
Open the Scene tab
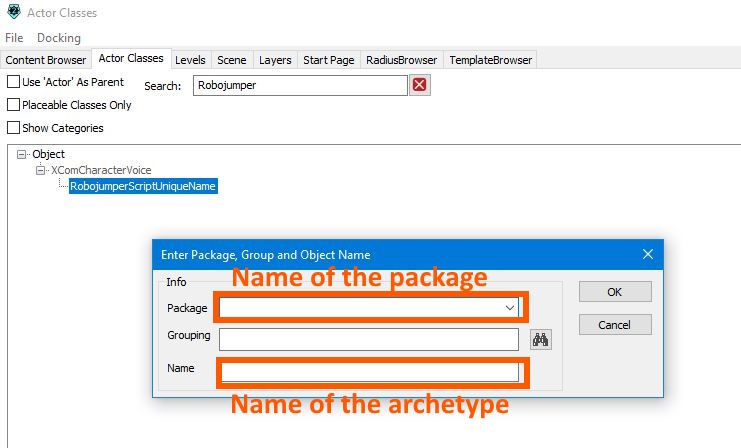232,60
